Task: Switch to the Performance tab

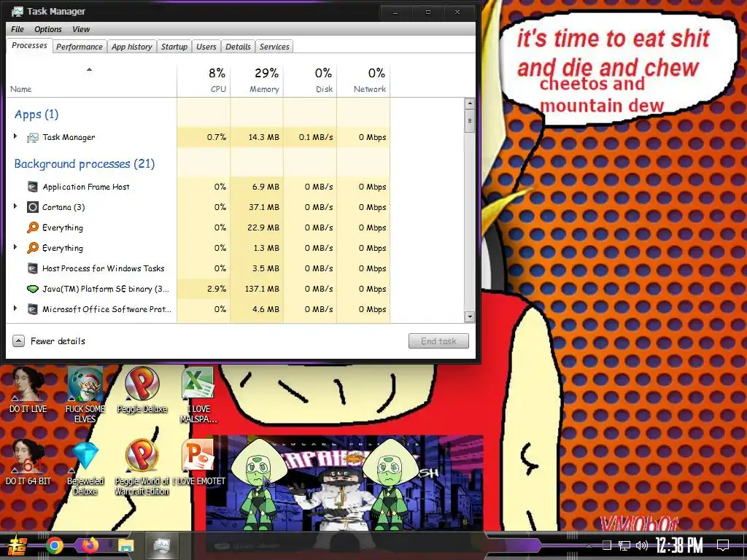Action: 79,47
